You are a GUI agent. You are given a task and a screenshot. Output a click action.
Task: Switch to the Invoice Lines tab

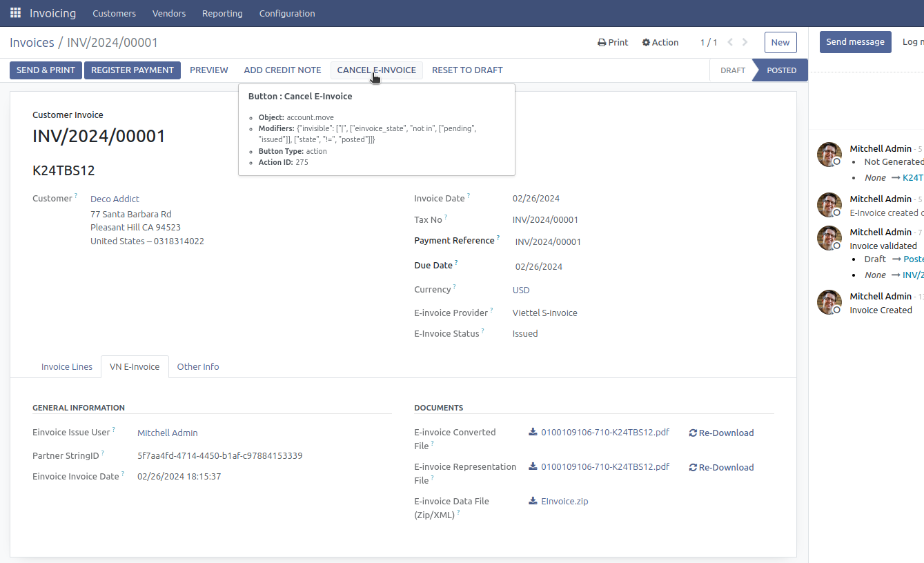click(67, 367)
